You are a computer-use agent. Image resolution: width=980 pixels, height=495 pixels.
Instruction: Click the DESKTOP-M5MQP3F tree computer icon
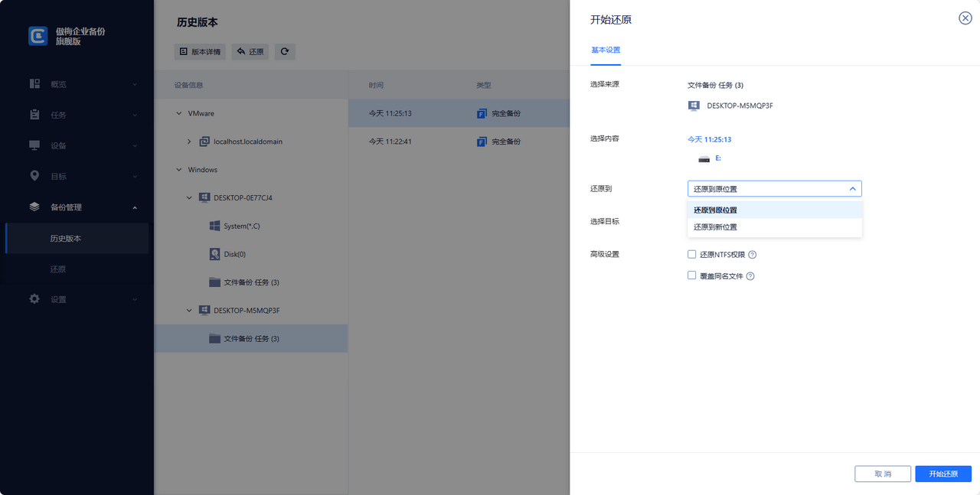(204, 311)
